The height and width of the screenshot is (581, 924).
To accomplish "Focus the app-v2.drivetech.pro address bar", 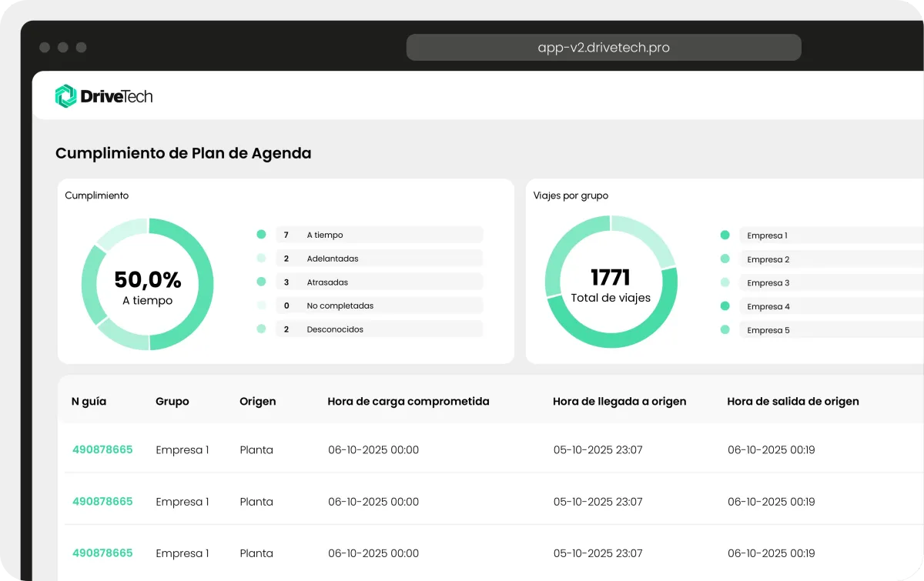I will pyautogui.click(x=604, y=47).
